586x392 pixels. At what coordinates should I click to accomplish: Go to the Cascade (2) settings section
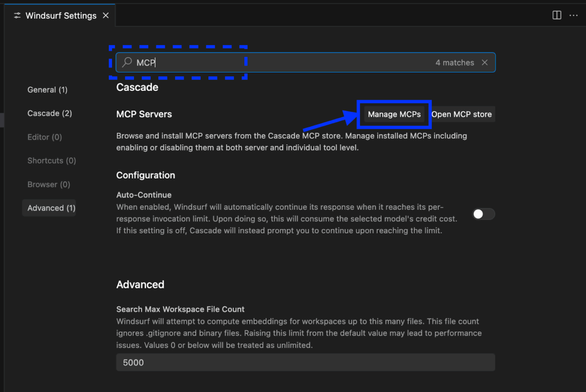[x=50, y=113]
